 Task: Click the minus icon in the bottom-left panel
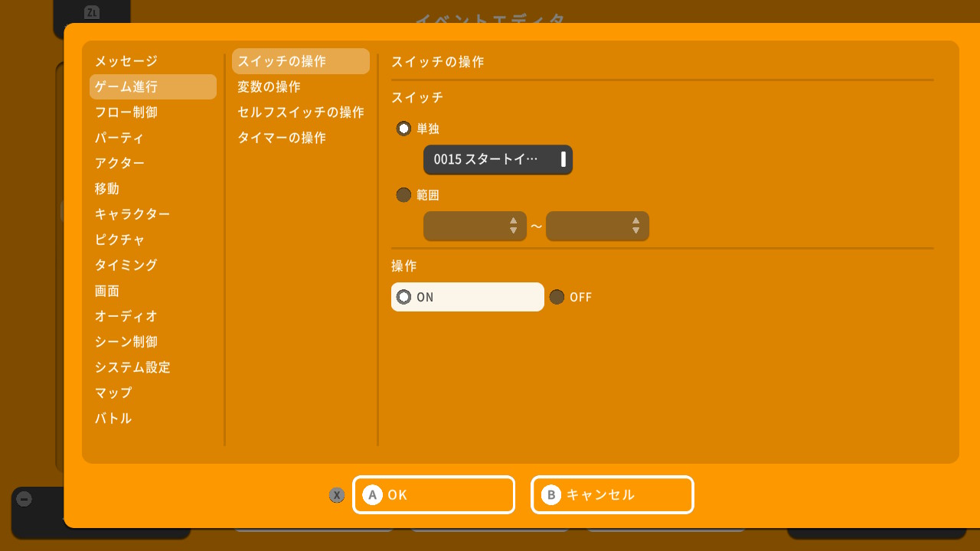(24, 500)
